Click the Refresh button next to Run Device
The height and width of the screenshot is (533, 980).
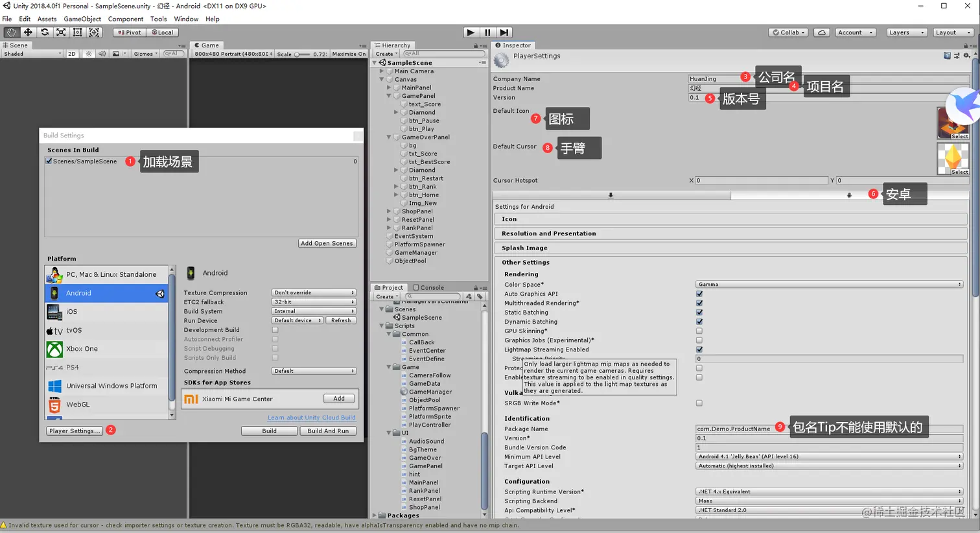(x=341, y=320)
